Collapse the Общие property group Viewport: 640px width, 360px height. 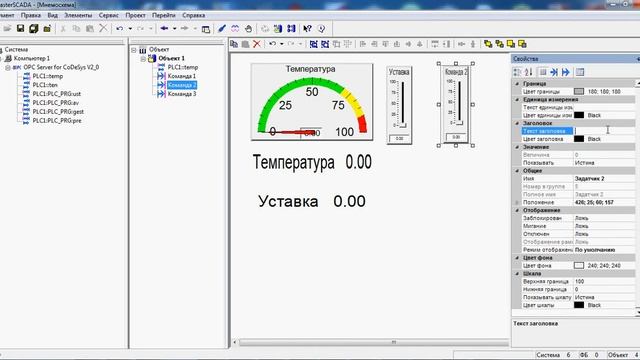pos(517,171)
